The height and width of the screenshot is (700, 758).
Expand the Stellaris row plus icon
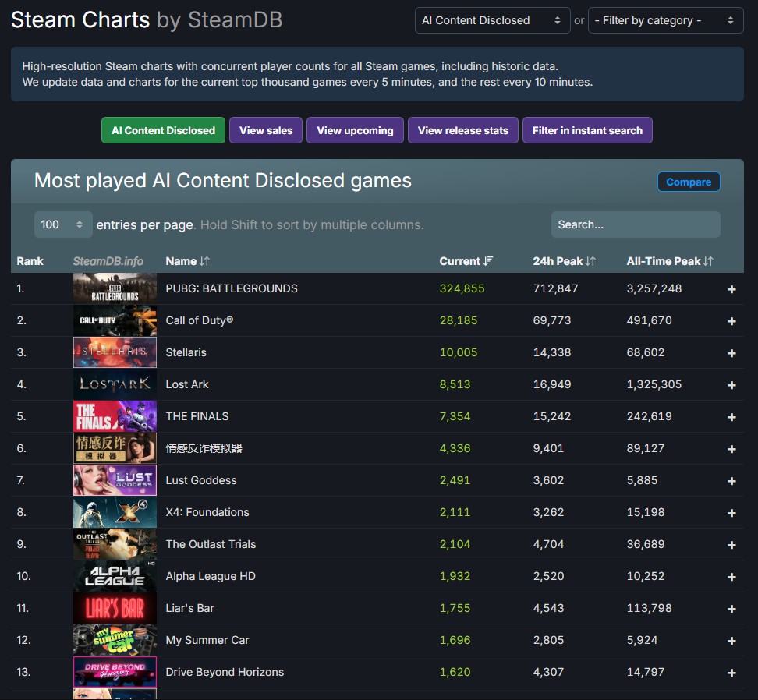tap(731, 353)
